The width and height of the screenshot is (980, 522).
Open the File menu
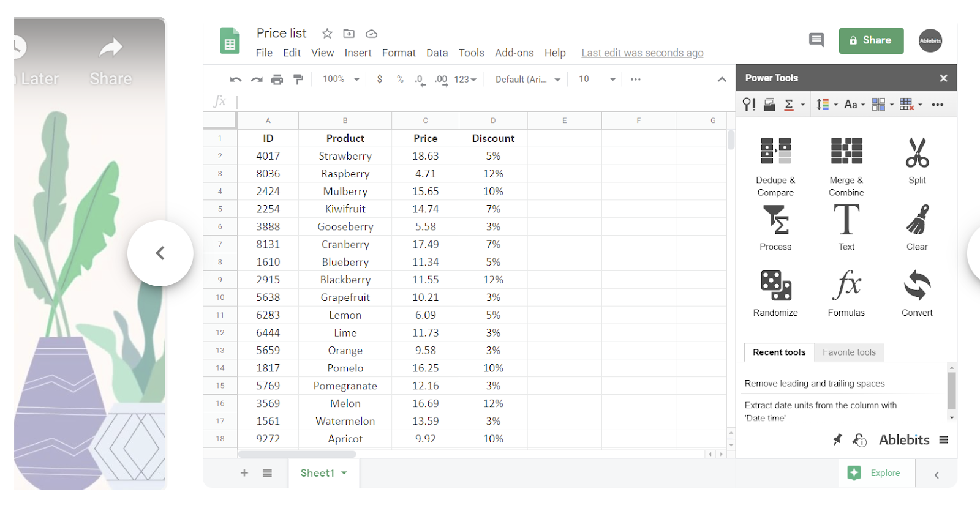click(264, 53)
